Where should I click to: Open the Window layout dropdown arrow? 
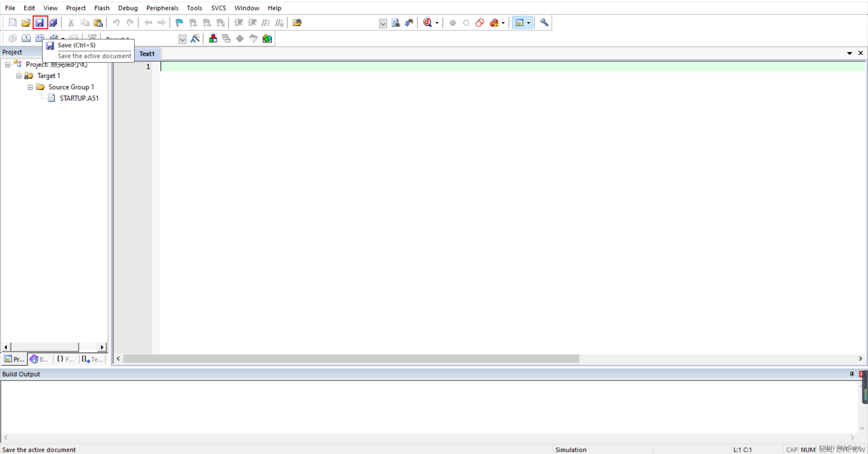pos(528,23)
